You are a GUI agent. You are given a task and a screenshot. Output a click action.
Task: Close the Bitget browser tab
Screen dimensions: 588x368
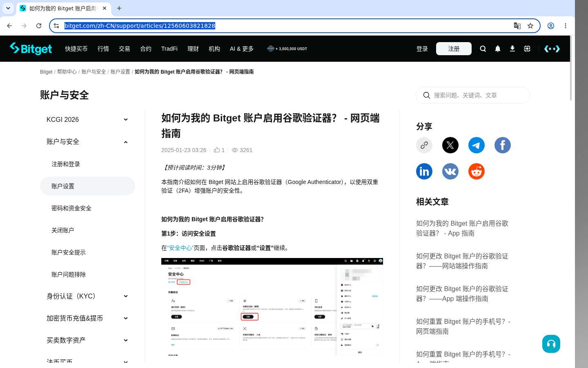click(x=105, y=8)
